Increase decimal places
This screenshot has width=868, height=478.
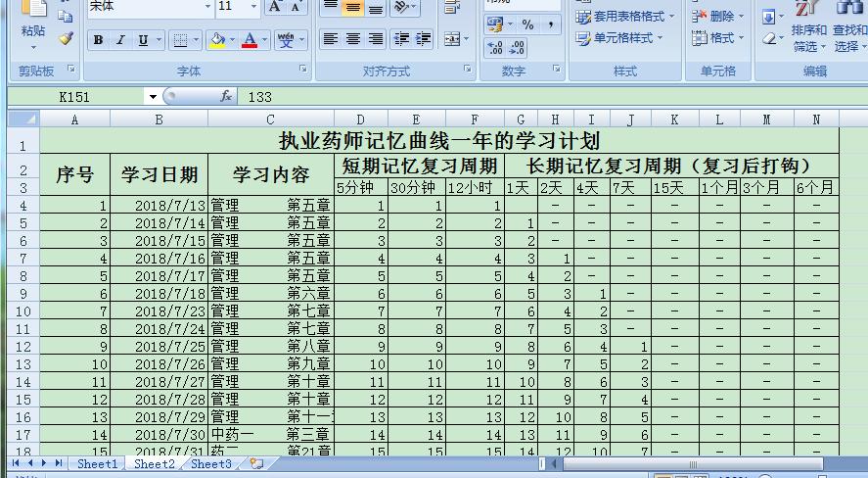(495, 48)
